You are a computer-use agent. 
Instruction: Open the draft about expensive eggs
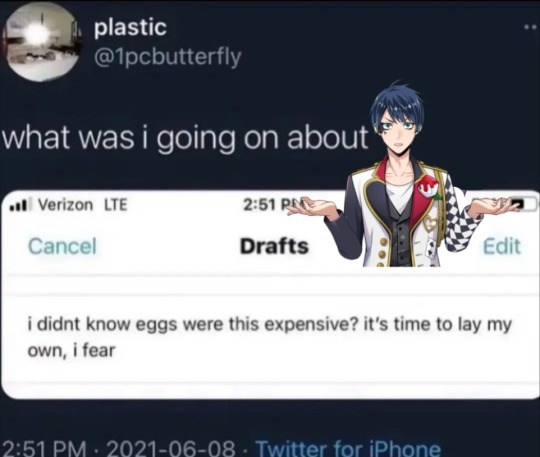(270, 337)
